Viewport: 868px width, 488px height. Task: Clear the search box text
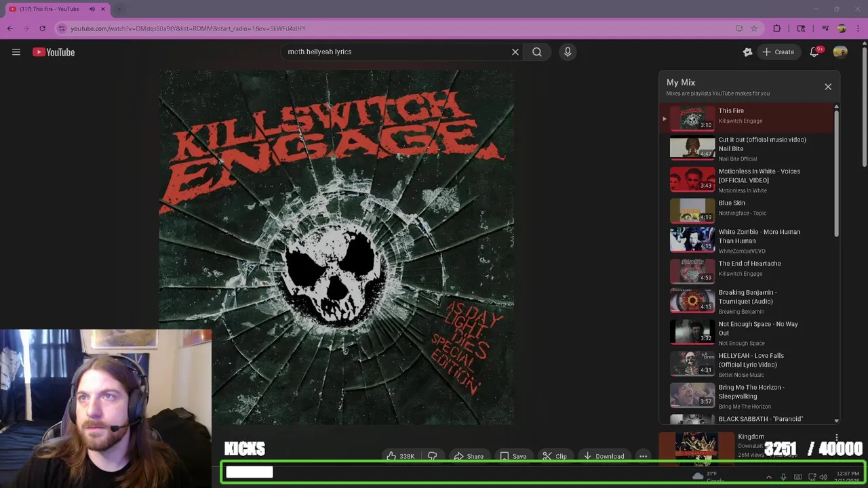[x=515, y=52]
